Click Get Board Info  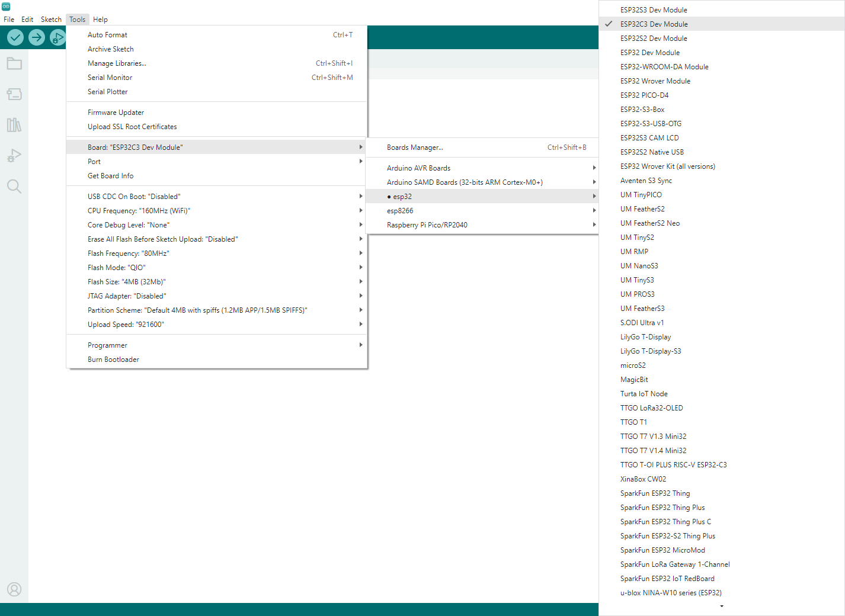click(217, 176)
